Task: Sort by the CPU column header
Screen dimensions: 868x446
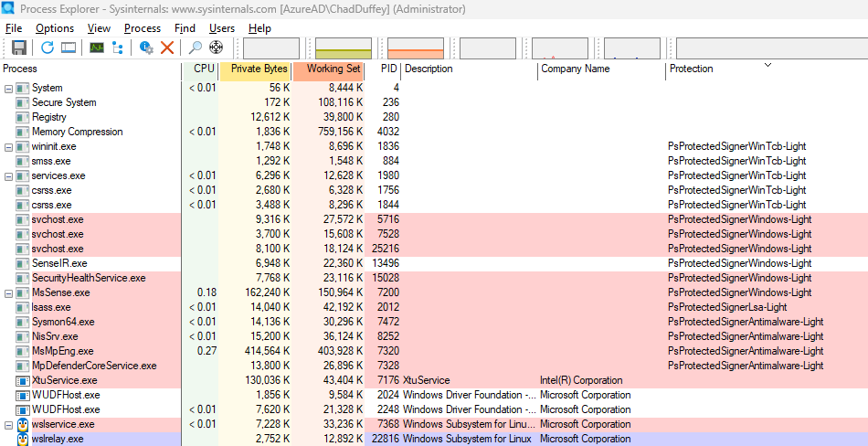Action: (200, 69)
